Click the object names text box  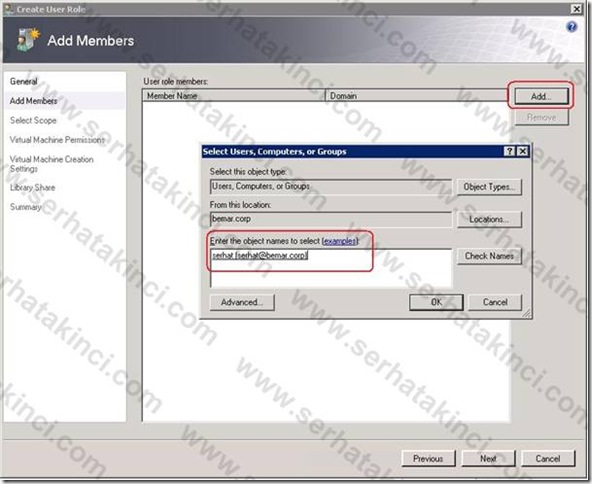pyautogui.click(x=331, y=268)
